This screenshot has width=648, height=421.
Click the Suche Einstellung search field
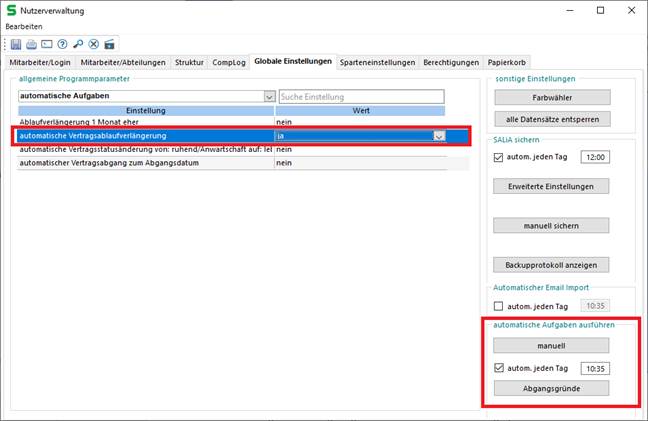point(373,97)
